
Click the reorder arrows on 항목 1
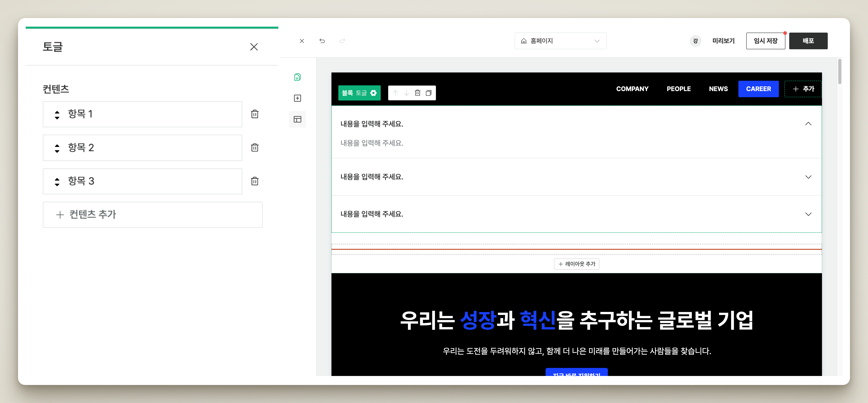57,115
